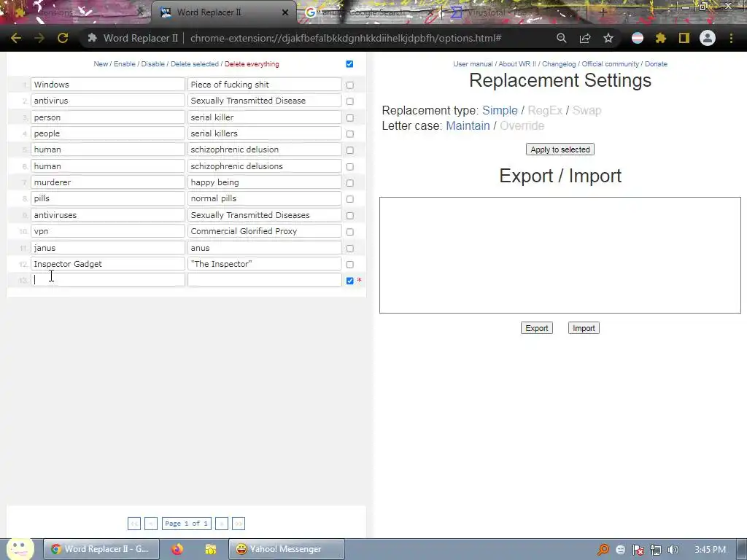Reload the page with refresh icon
Screen dimensions: 747x560
(x=63, y=38)
